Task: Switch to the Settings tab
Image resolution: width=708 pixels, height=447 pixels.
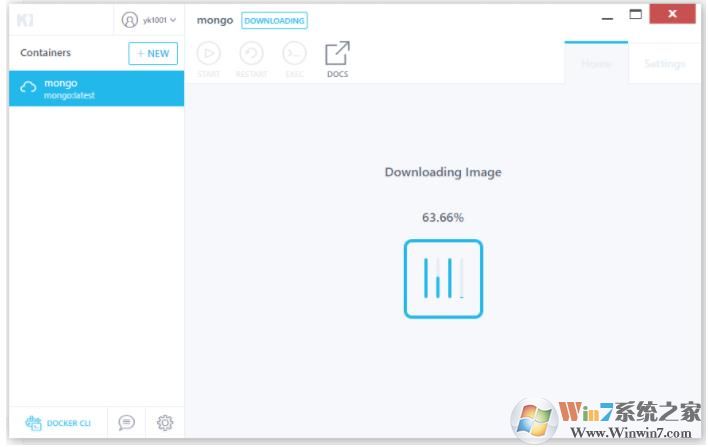Action: pyautogui.click(x=665, y=64)
